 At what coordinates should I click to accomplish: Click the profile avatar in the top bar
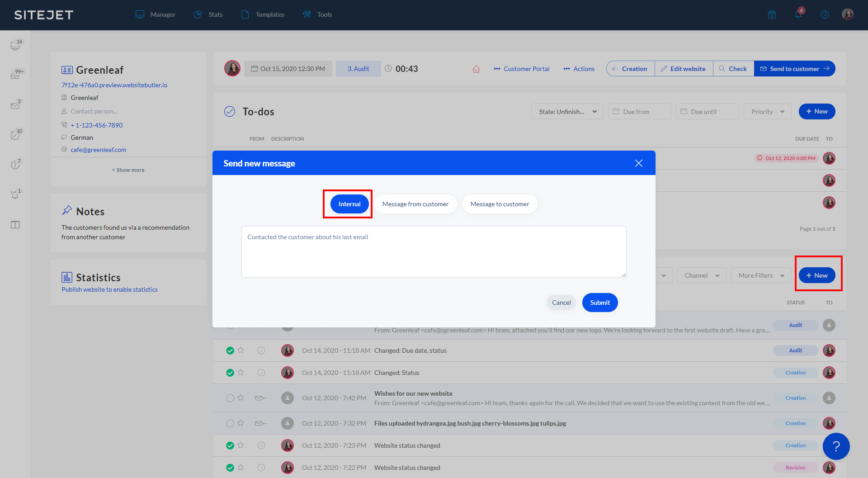tap(848, 14)
